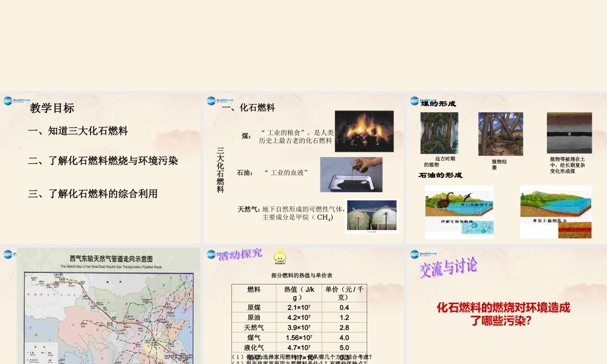Viewport: 607px width, 364px height.
Task: Click the 4.7×10⁷ heat value cell
Action: coord(299,348)
